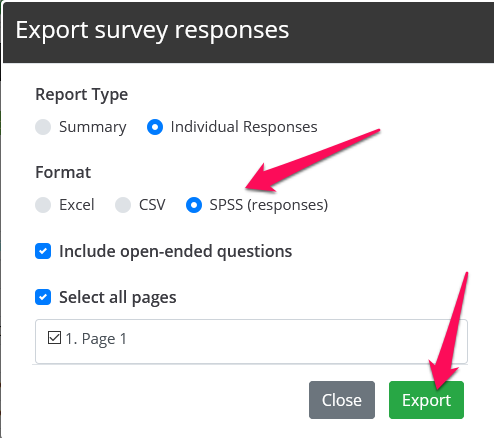Click the 'Report Type' section heading

pyautogui.click(x=82, y=95)
